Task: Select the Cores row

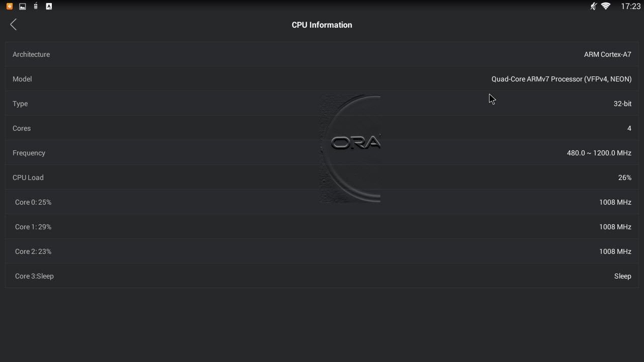Action: tap(322, 128)
